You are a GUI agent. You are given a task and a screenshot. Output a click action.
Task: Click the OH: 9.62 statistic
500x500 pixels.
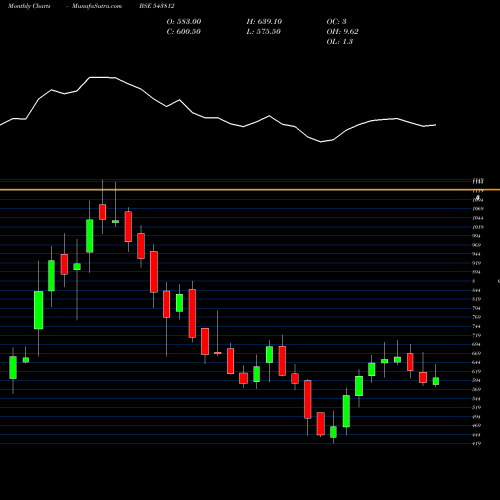[x=343, y=31]
